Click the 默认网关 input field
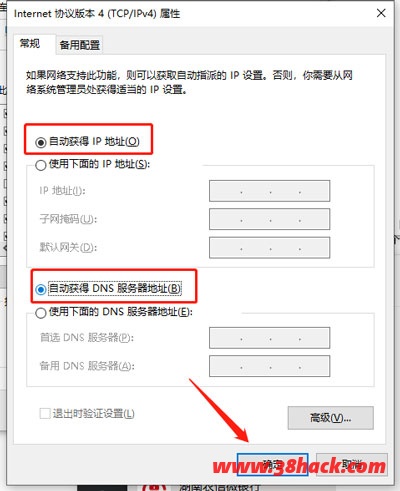400x491 pixels. tap(270, 248)
